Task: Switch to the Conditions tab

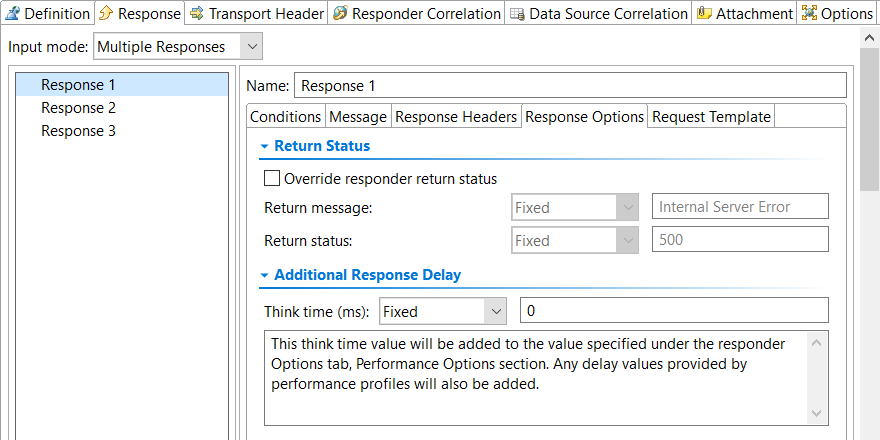Action: 286,117
